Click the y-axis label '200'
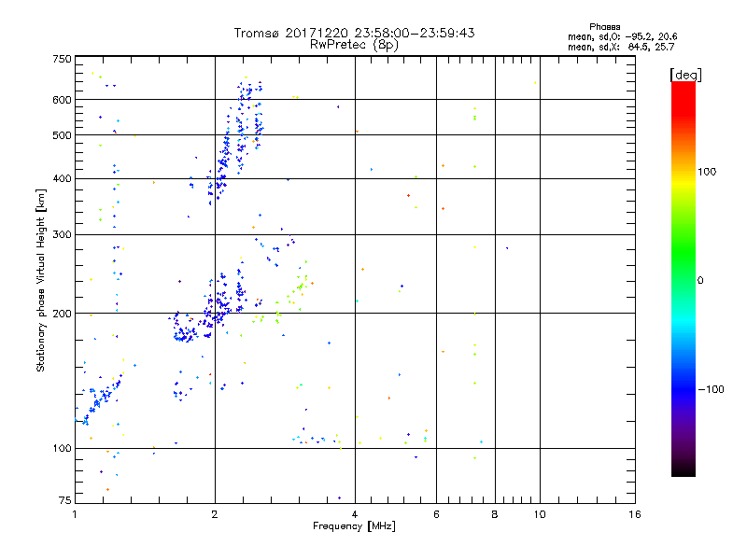The image size is (747, 560). (63, 314)
